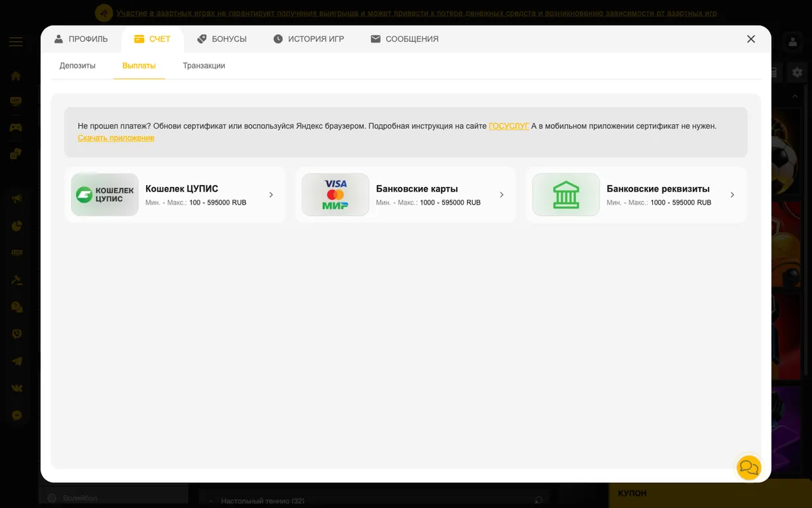Click the Visa Mastercard МИР logo thumbnail
812x508 pixels.
(x=336, y=195)
